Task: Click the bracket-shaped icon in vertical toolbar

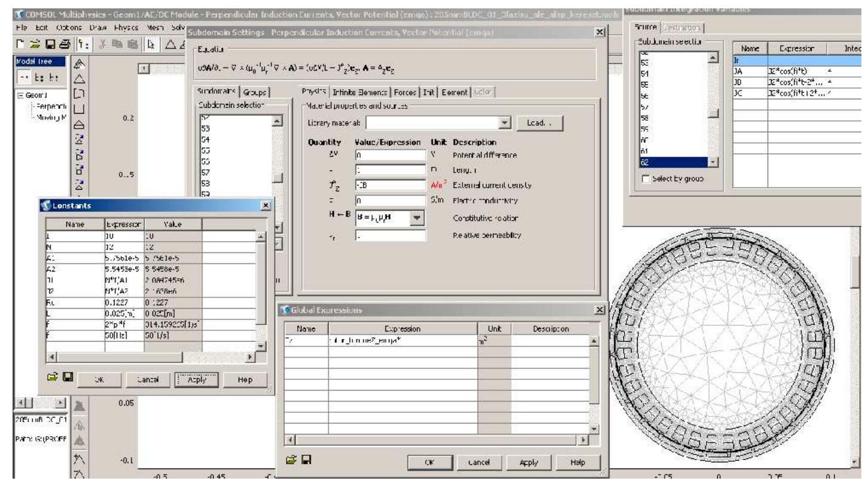Action: [80, 92]
